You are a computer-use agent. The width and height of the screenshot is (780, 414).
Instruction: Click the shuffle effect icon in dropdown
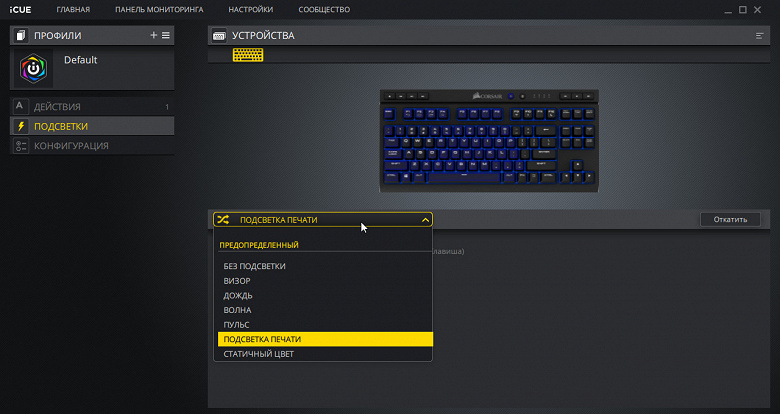pyautogui.click(x=223, y=219)
